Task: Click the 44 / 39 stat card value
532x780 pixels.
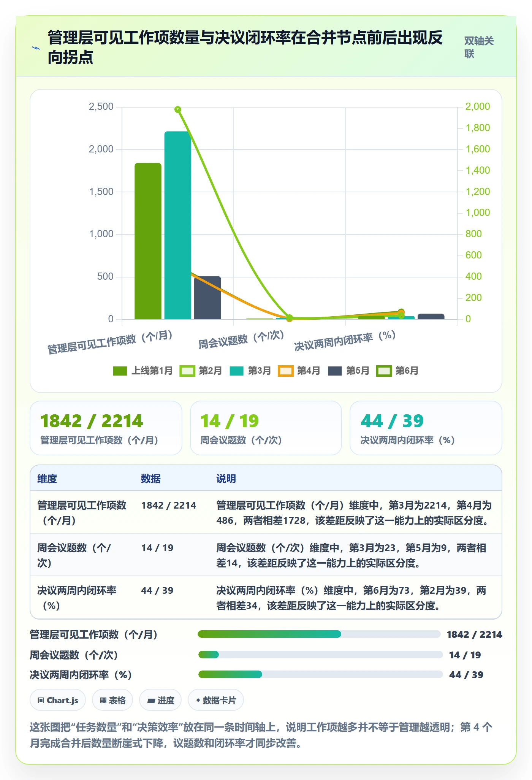Action: 392,421
